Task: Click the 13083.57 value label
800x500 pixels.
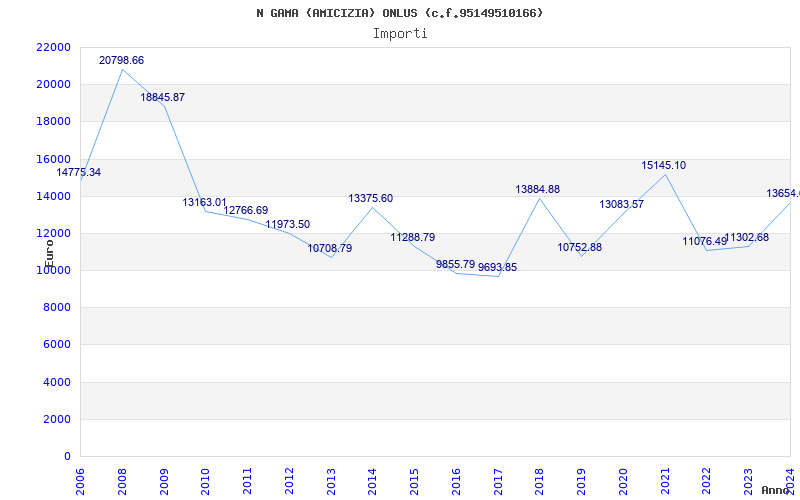Action: (x=621, y=204)
